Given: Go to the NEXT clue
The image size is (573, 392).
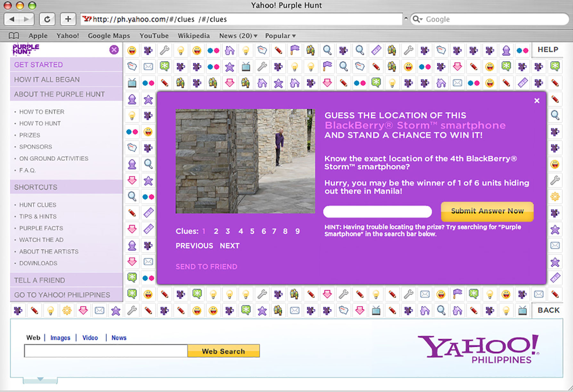Looking at the screenshot, I should 230,246.
